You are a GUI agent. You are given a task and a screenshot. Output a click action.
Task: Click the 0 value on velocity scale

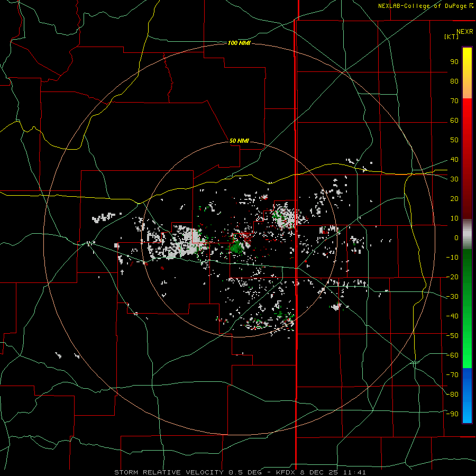click(456, 237)
